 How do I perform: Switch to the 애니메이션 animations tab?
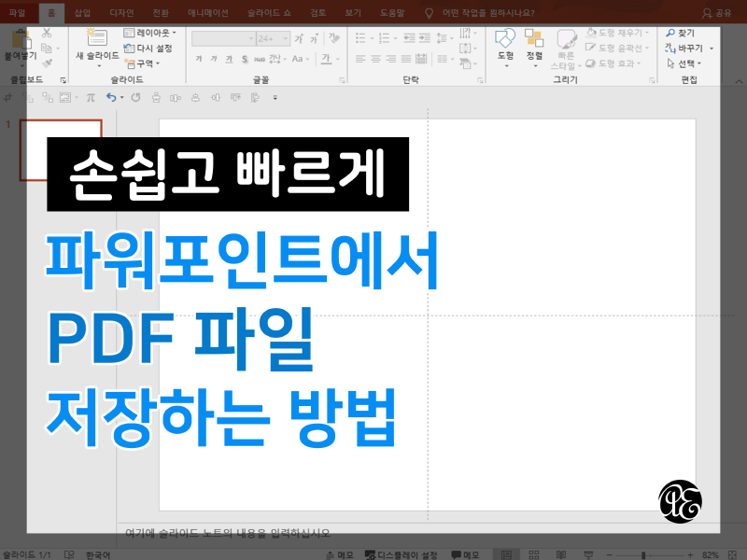(x=207, y=12)
